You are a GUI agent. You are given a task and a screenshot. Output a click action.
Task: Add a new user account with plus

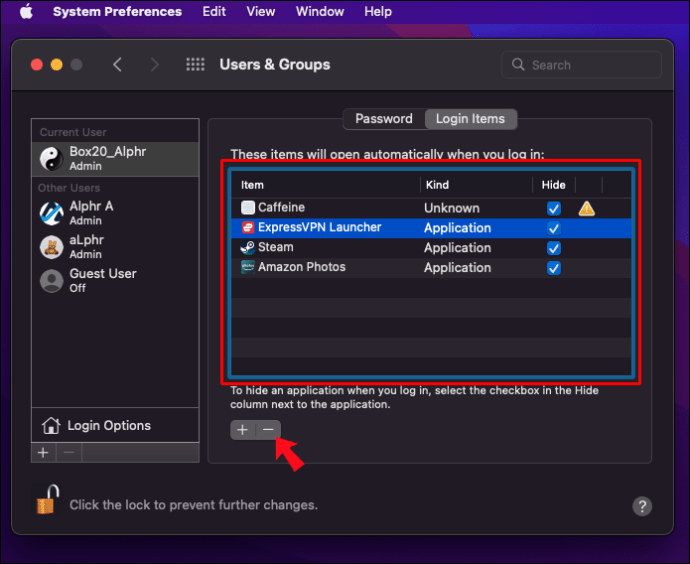pos(43,452)
